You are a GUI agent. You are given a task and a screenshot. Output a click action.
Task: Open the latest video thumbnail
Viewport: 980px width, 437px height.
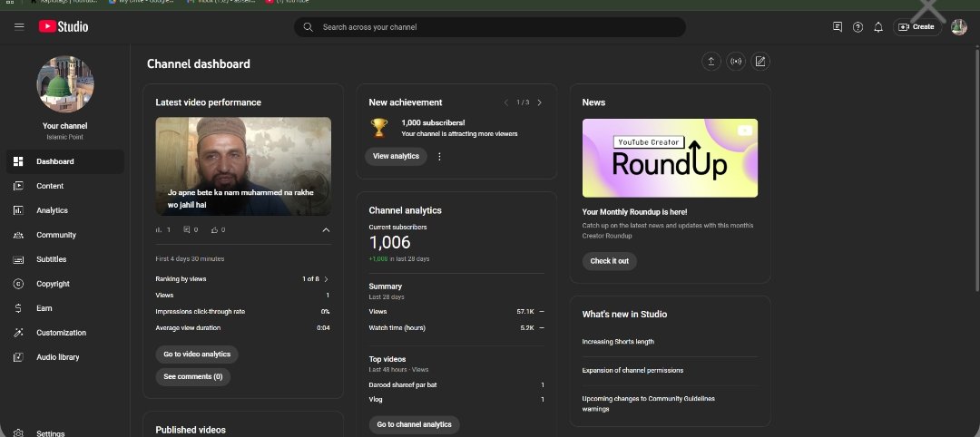click(243, 166)
